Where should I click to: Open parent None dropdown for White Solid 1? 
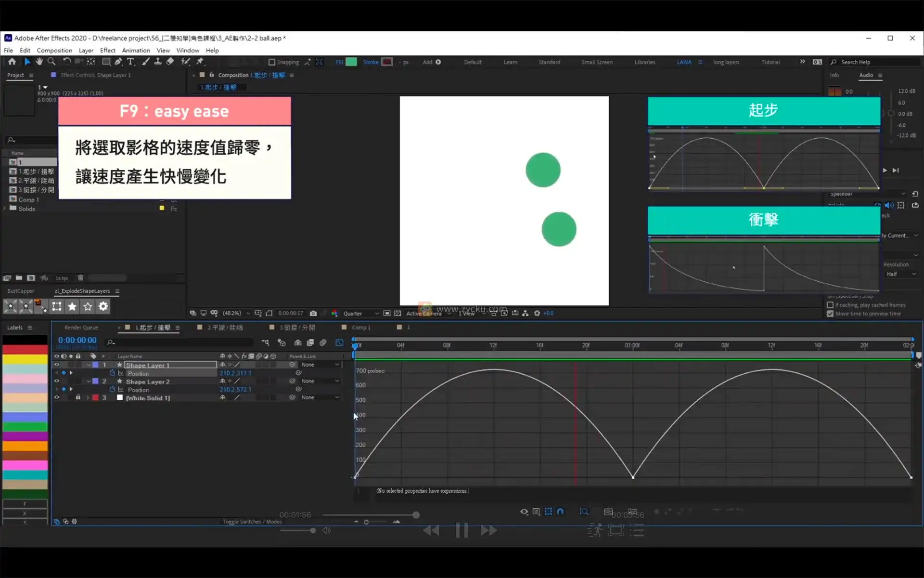click(x=320, y=397)
